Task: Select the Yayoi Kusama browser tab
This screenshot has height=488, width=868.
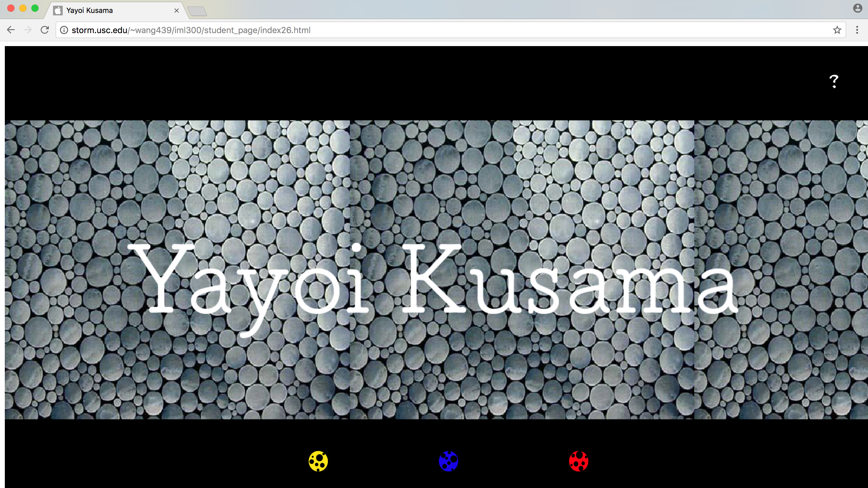Action: (116, 11)
